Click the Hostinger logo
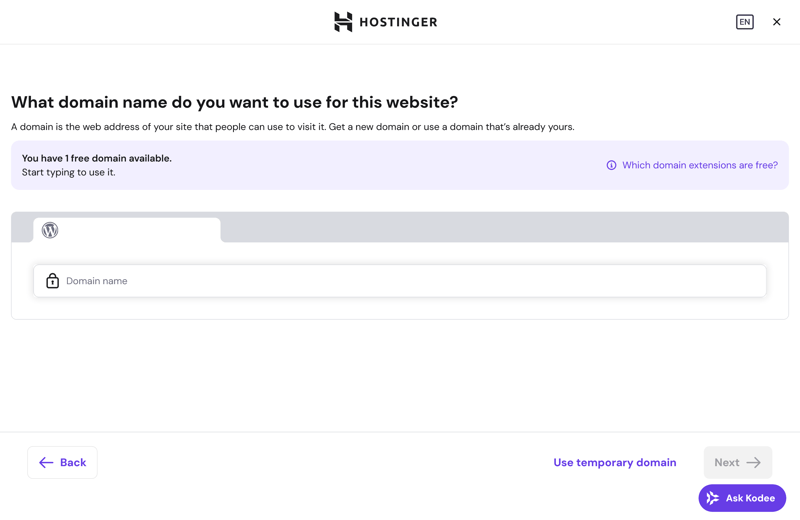Viewport: 800px width, 520px height. point(386,22)
